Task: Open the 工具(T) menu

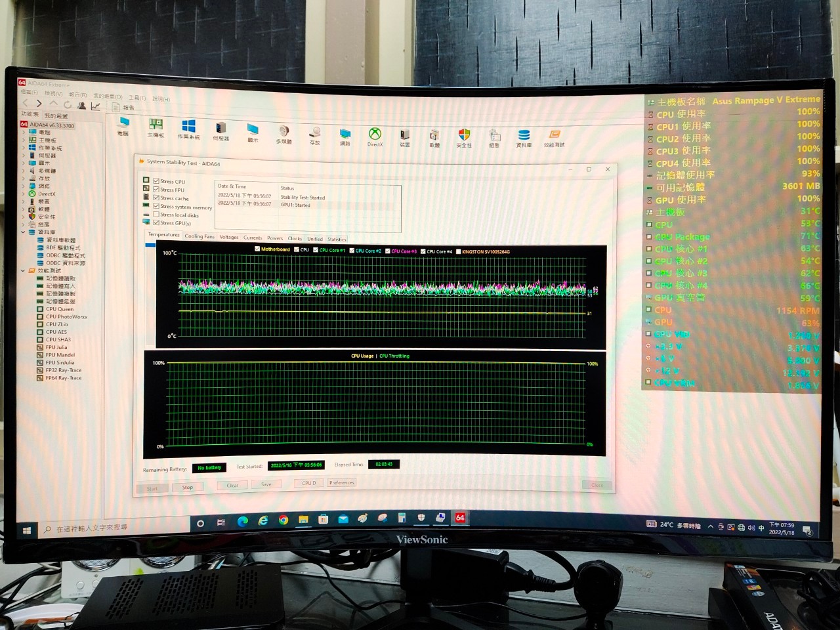Action: coord(137,97)
